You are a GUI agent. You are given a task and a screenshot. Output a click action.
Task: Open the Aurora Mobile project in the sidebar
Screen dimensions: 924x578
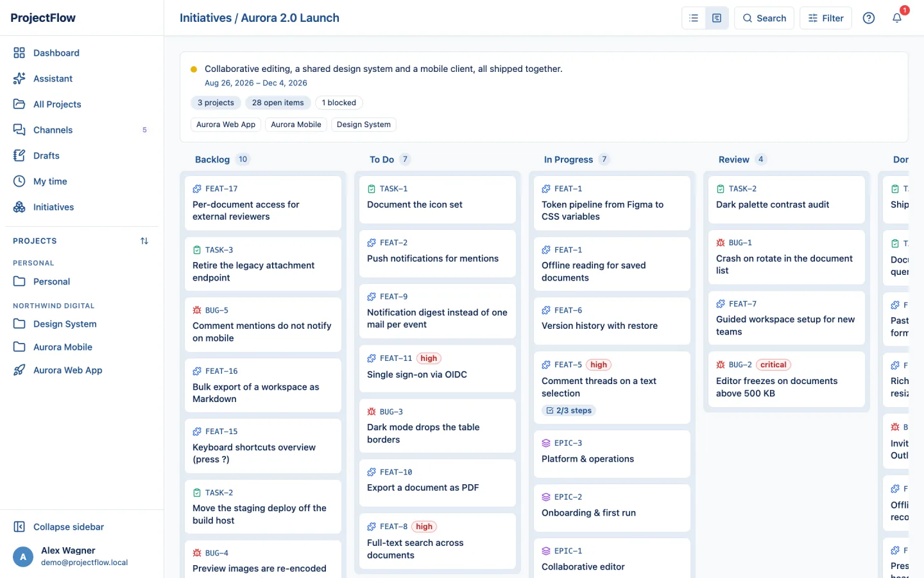pos(82,347)
